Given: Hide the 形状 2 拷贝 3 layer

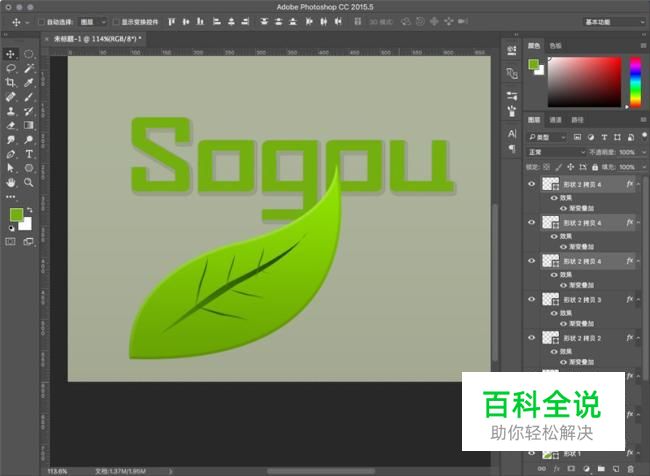Looking at the screenshot, I should click(531, 299).
